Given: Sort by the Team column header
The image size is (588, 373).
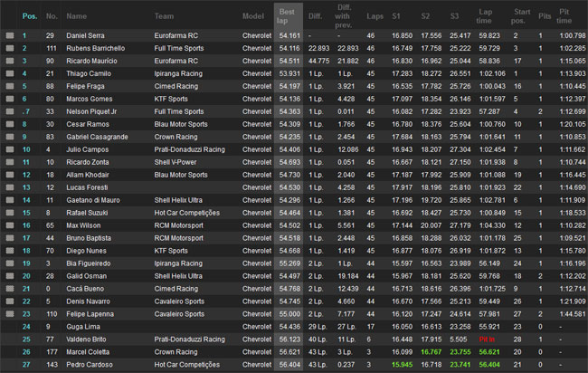Looking at the screenshot, I should (x=164, y=16).
